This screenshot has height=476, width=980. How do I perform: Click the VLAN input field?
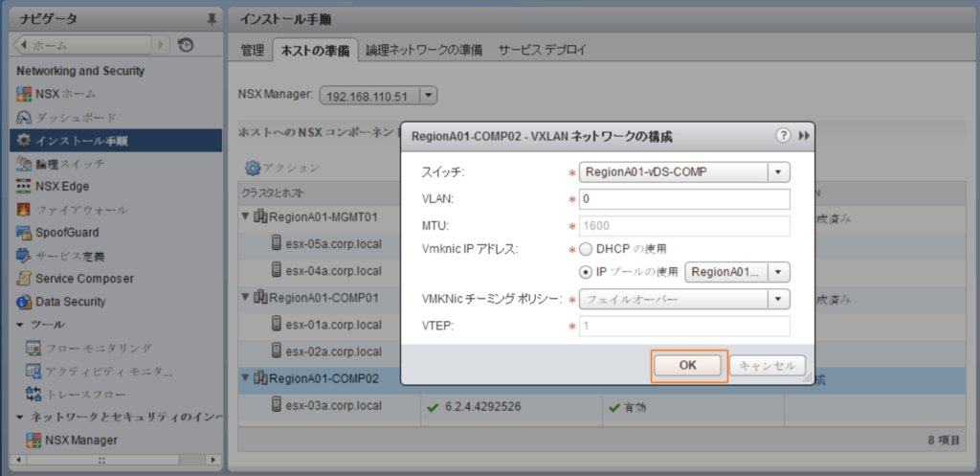click(684, 199)
